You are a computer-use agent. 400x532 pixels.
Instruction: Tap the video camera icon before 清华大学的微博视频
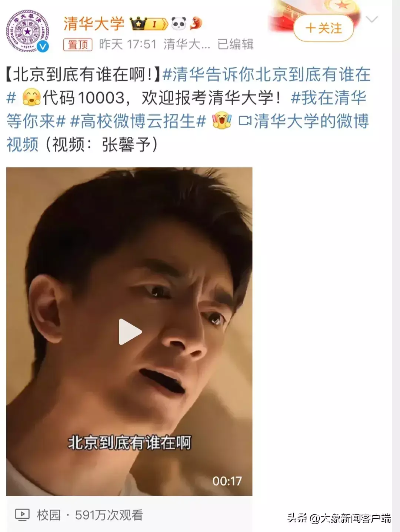[x=245, y=122]
